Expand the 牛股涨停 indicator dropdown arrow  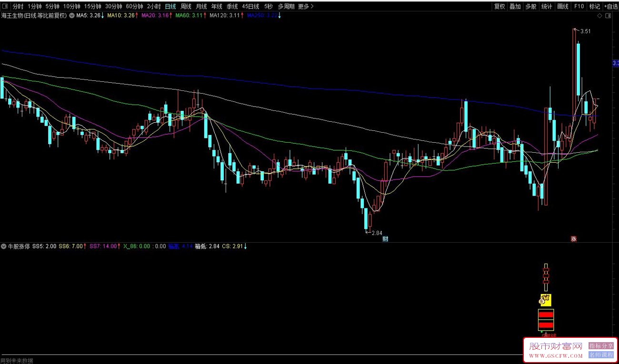click(4, 246)
